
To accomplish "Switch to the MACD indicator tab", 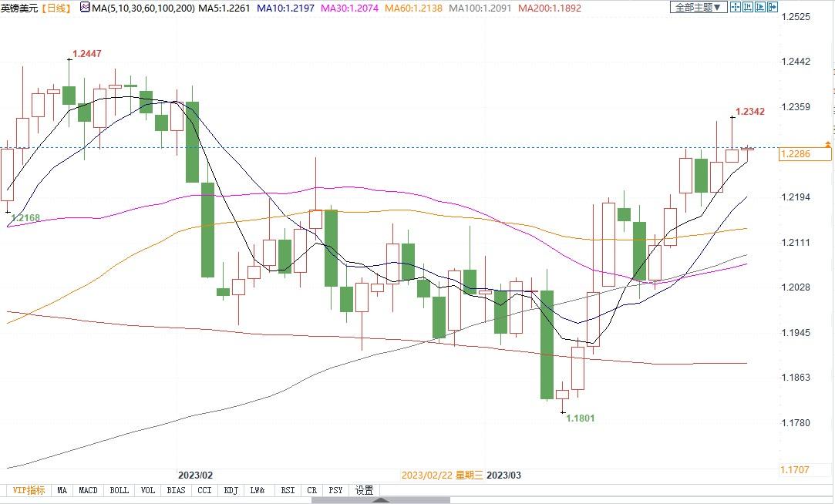I will 89,490.
